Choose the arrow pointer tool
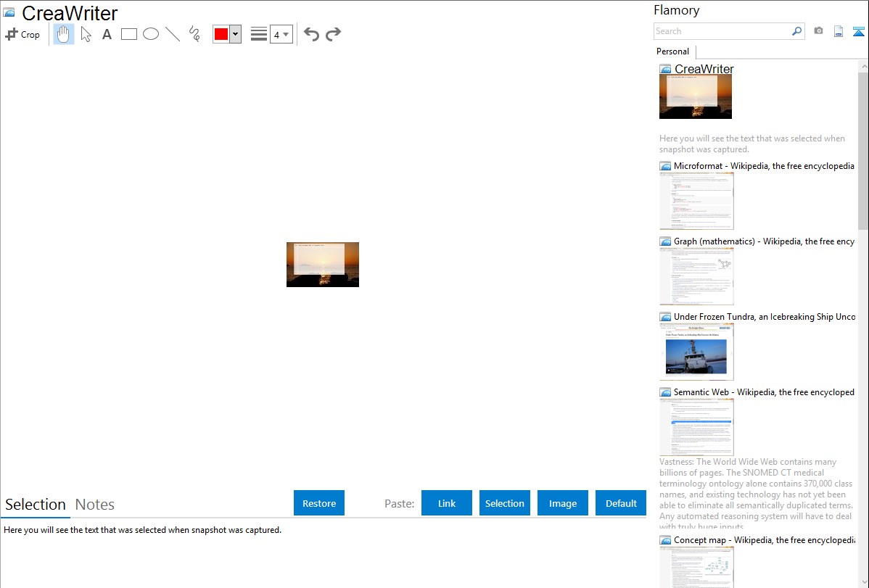The image size is (869, 588). 86,34
